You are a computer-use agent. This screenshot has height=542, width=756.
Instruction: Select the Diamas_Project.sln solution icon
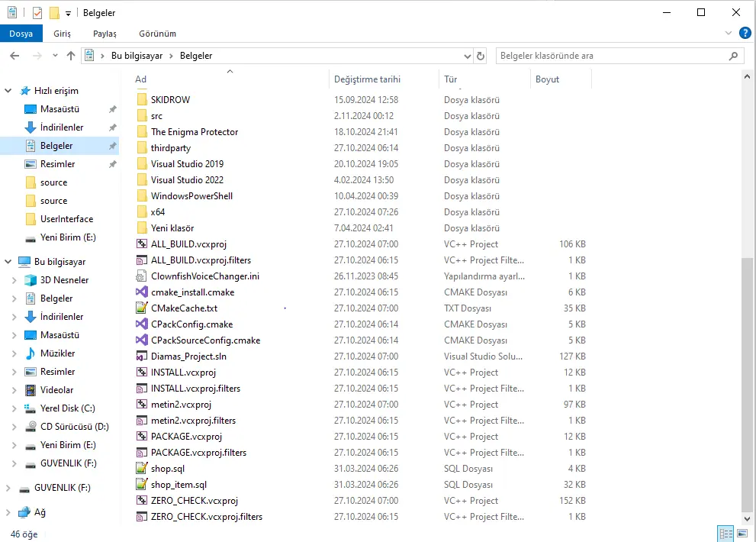(142, 356)
